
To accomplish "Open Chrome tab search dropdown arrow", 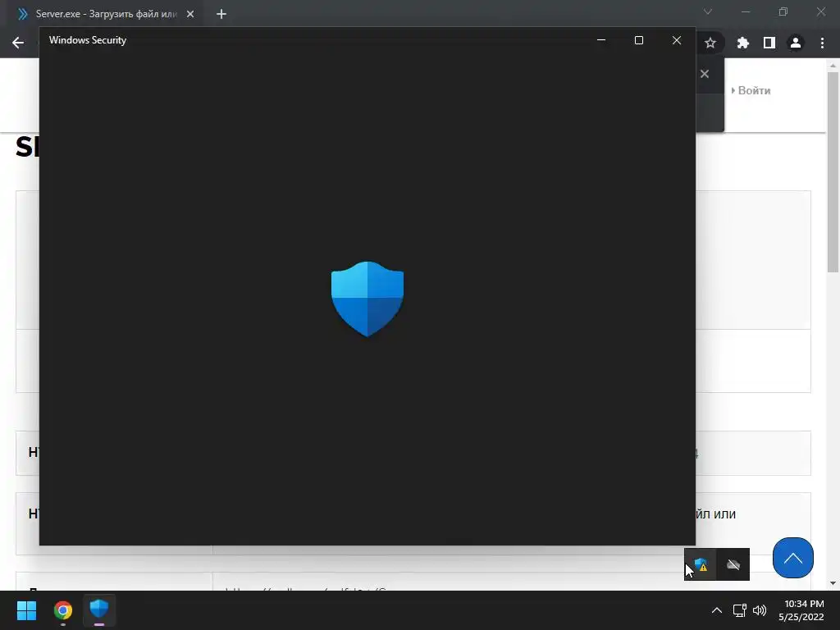I will 708,11.
